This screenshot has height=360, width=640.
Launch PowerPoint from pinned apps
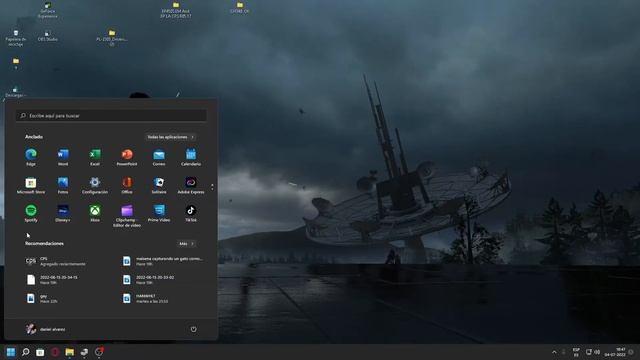tap(127, 157)
